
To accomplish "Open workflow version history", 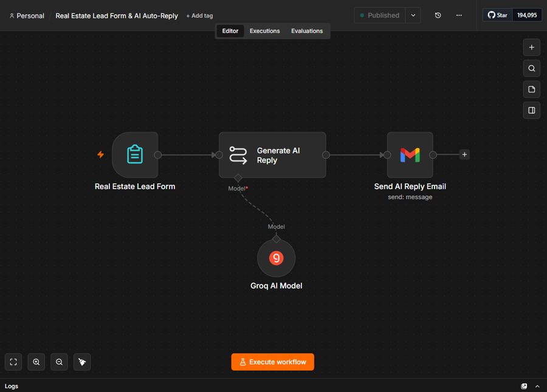I will (x=438, y=15).
